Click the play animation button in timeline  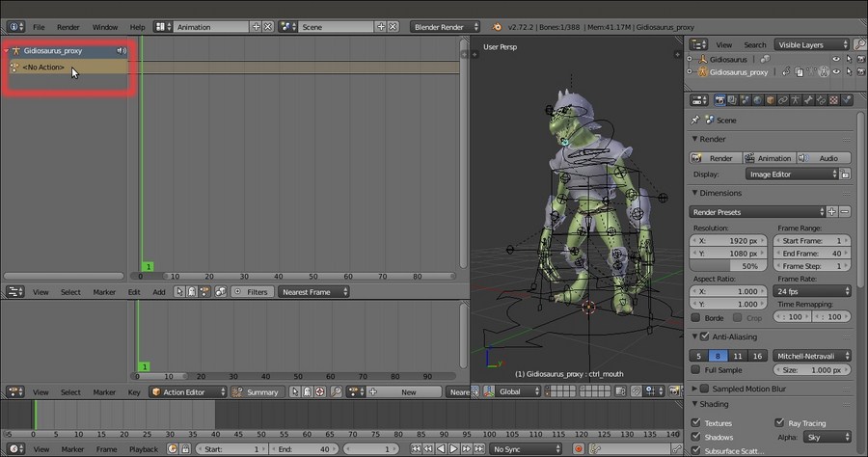453,448
